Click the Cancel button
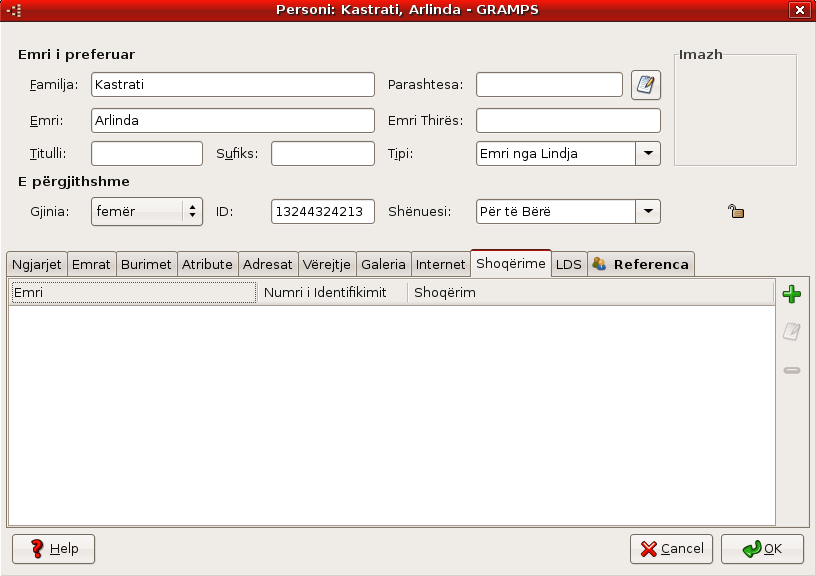The image size is (816, 576). (x=671, y=548)
